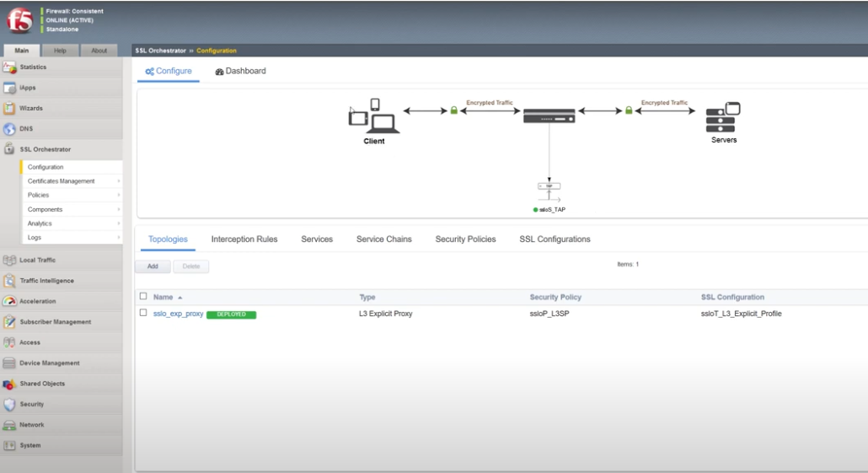This screenshot has width=868, height=473.
Task: Click the Client devices icon in diagram
Action: pos(373,116)
